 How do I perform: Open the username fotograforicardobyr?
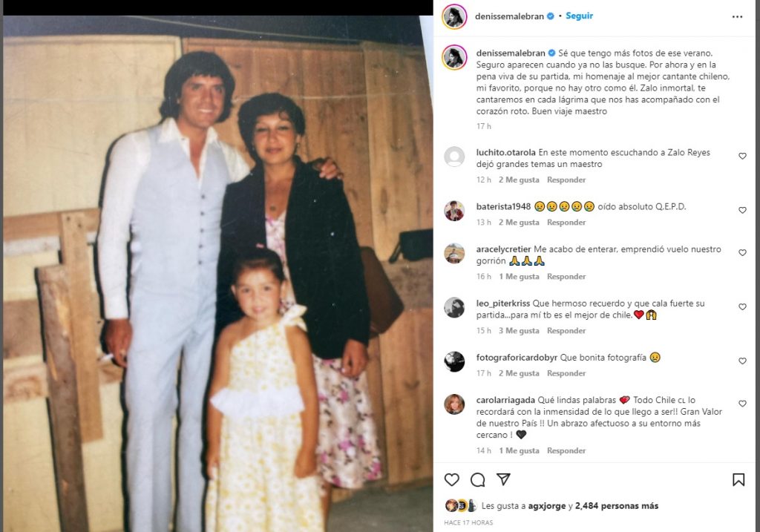[517, 358]
